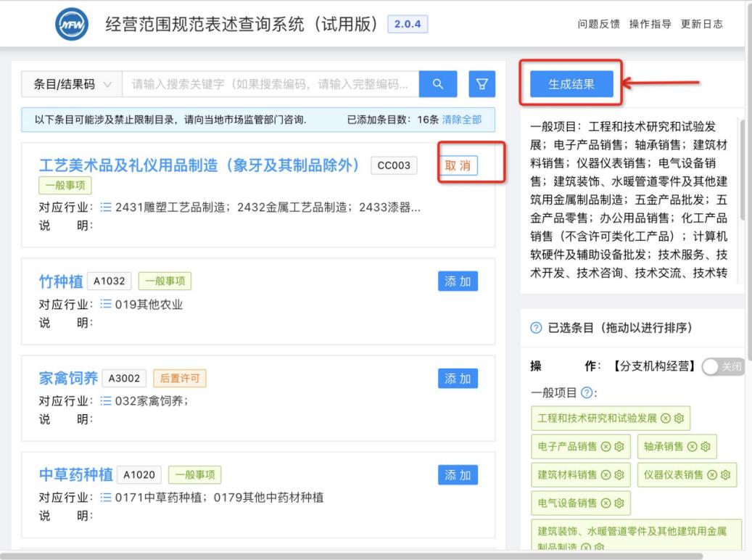Open settings gear on 轴承销售 tag
Viewport: 752px width, 560px height.
coord(704,446)
